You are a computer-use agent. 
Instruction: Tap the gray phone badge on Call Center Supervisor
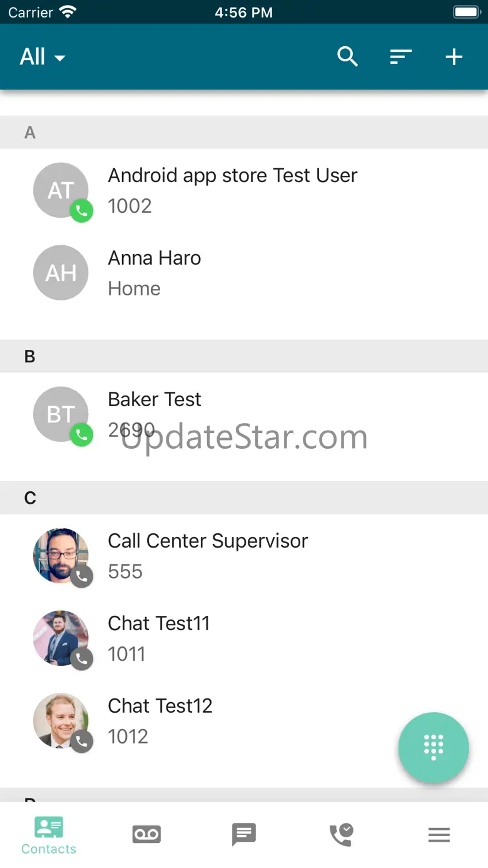click(81, 576)
